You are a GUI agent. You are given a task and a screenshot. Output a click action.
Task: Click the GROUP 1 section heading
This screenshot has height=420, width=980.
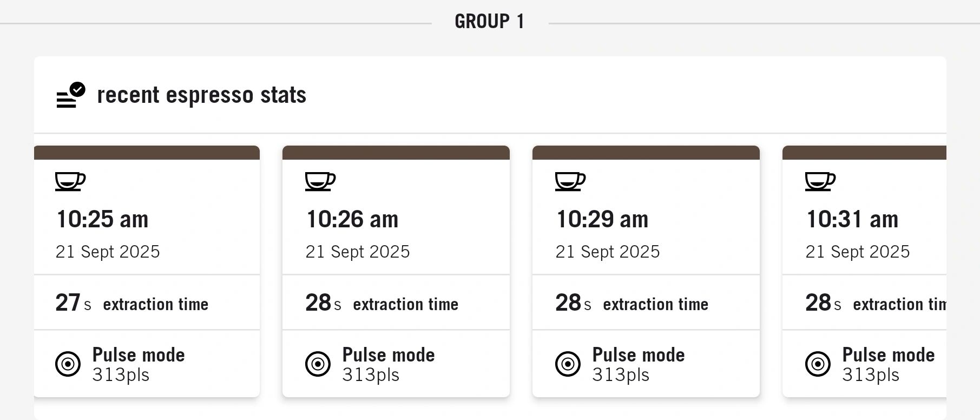click(490, 22)
